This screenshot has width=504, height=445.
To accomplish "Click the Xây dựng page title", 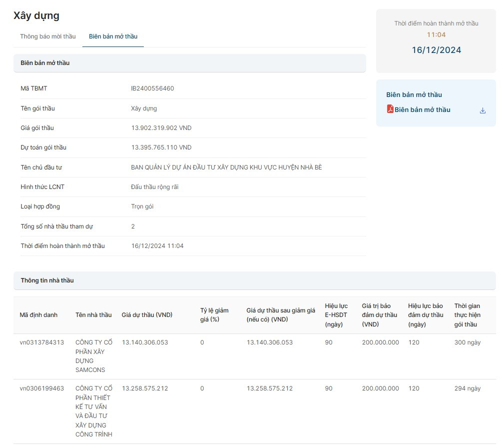I will coord(36,15).
